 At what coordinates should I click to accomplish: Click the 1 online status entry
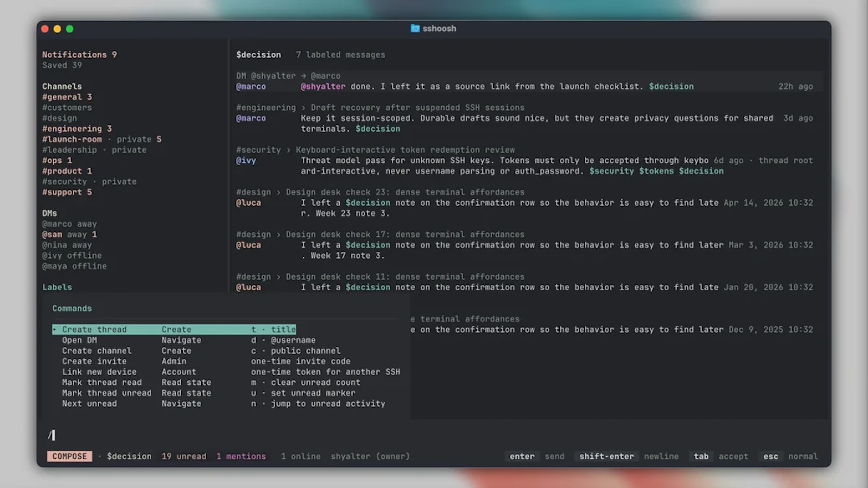click(301, 457)
